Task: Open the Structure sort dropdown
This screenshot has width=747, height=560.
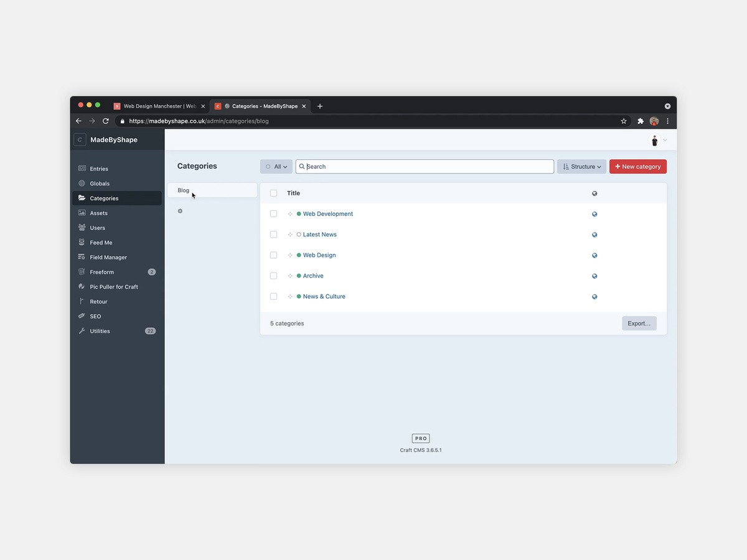Action: pos(581,166)
